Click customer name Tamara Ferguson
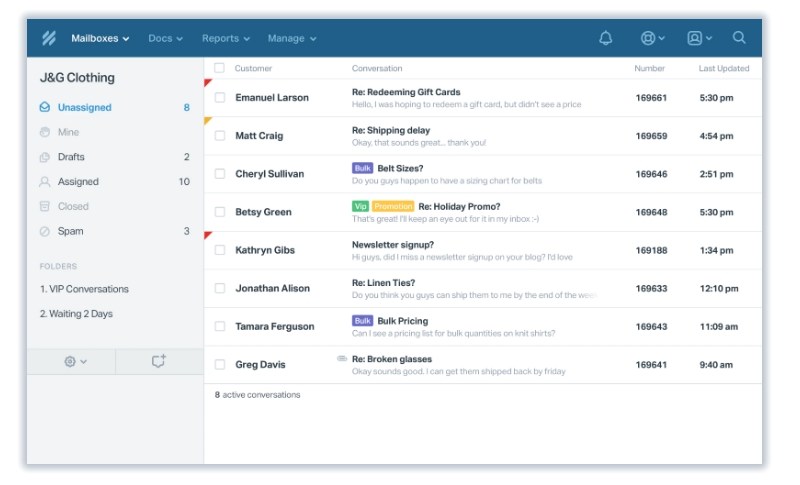This screenshot has height=485, width=800. click(274, 326)
